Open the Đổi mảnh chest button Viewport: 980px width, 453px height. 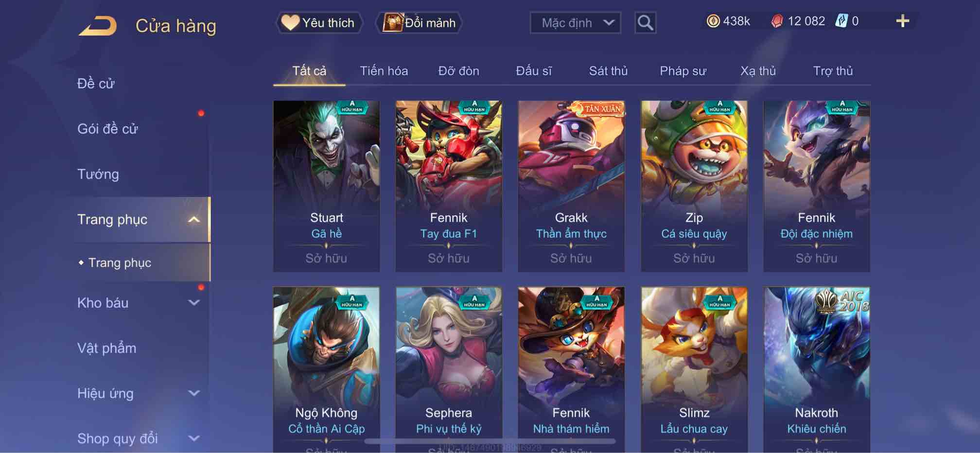419,23
